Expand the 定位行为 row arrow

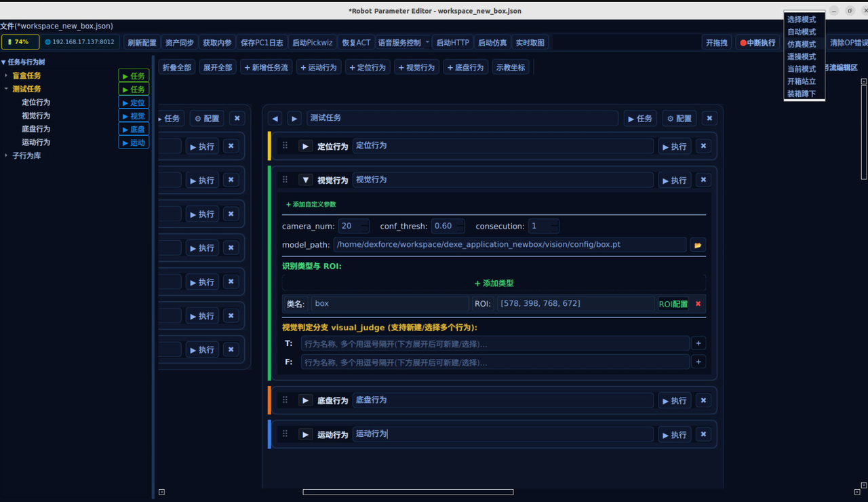[305, 146]
